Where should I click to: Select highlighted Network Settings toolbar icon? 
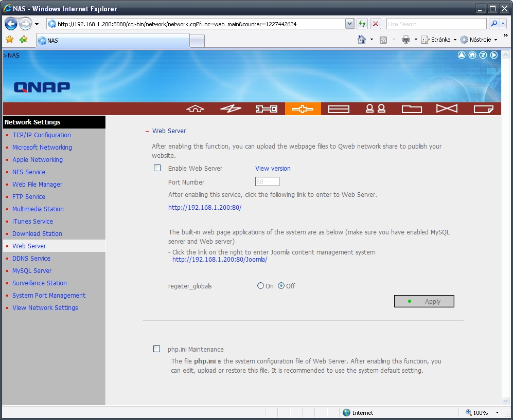pyautogui.click(x=303, y=109)
